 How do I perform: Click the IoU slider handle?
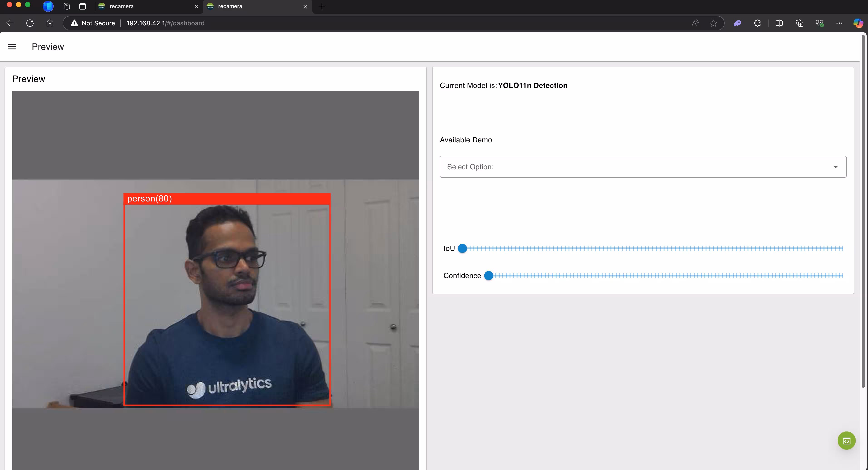462,248
